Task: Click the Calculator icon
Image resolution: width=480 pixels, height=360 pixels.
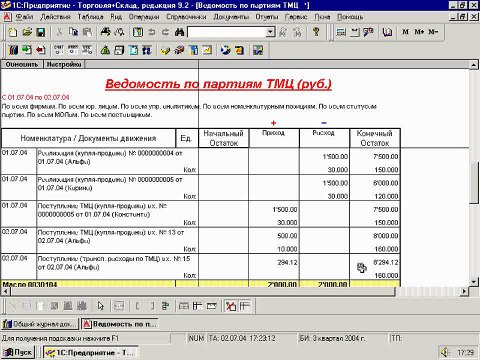Action: tap(341, 32)
